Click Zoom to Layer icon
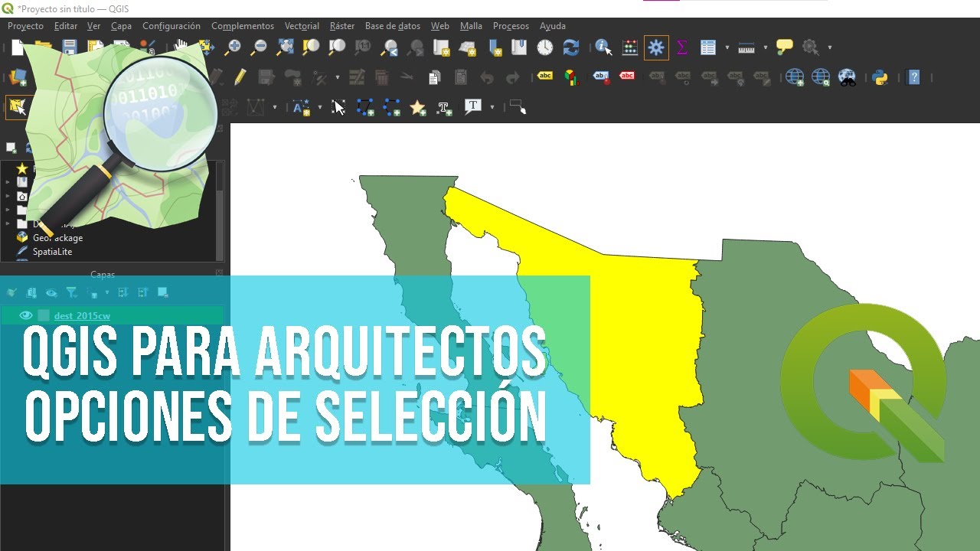Viewport: 980px width, 551px height. pyautogui.click(x=337, y=47)
